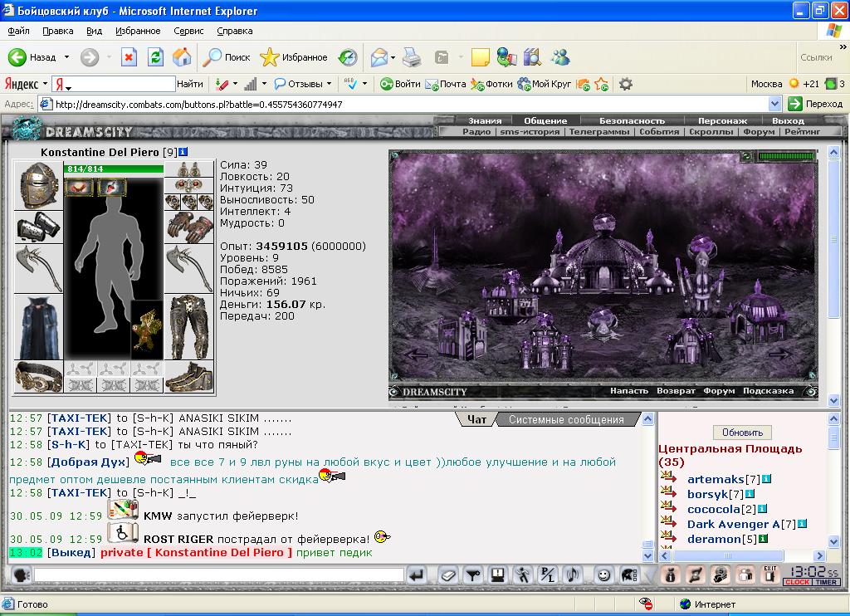
Task: Refresh the page with IE Refresh icon
Action: click(155, 57)
